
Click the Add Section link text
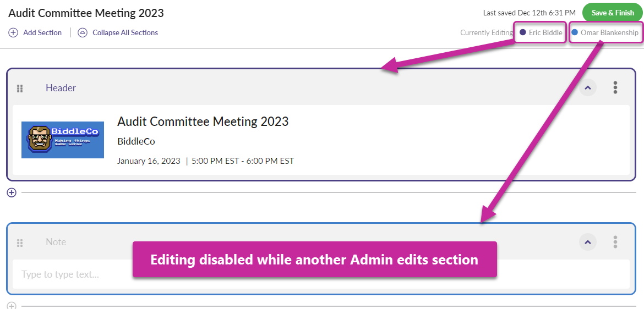click(x=42, y=32)
